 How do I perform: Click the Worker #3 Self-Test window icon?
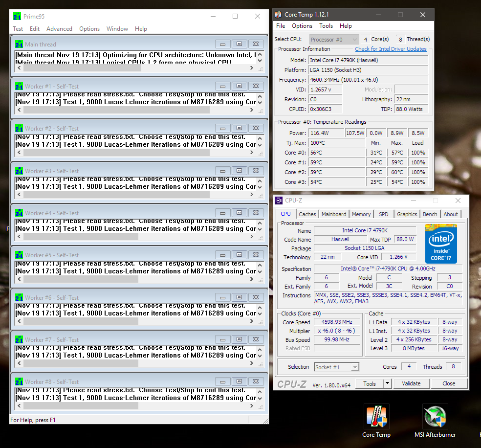pyautogui.click(x=19, y=171)
